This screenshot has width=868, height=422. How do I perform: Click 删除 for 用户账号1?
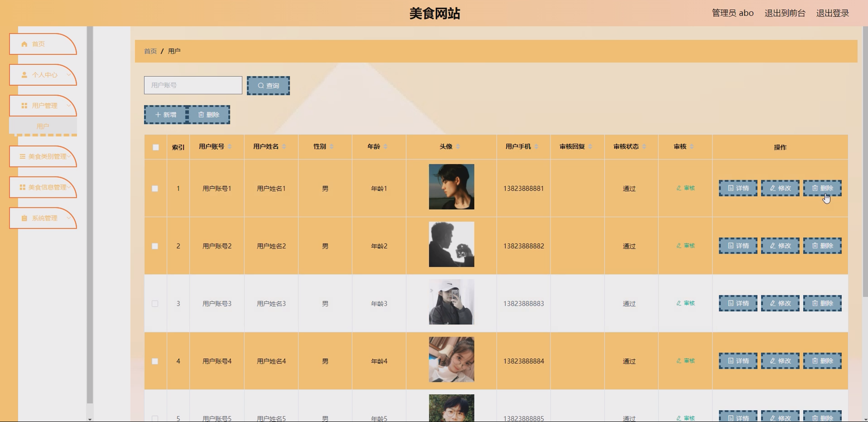822,188
